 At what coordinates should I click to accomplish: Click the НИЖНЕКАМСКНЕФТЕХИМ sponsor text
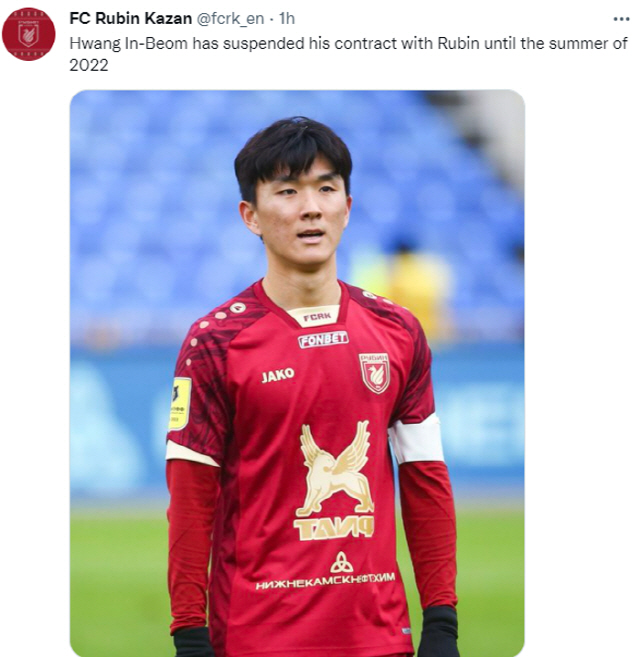[325, 581]
